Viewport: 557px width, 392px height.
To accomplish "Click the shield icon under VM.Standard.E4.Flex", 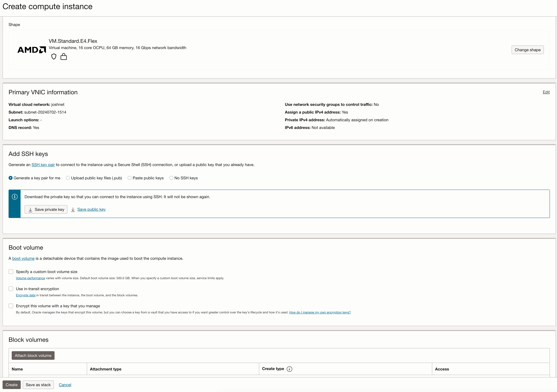I will tap(54, 56).
